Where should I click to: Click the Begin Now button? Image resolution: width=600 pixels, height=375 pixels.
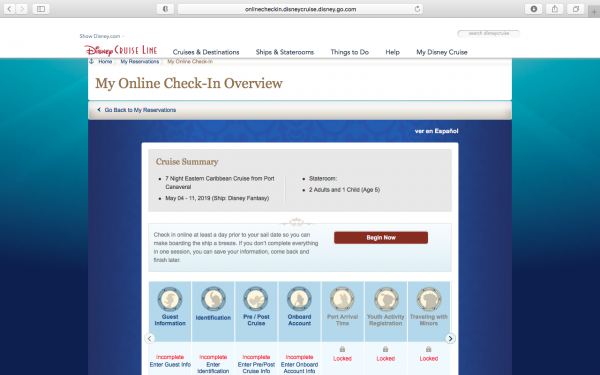[381, 238]
